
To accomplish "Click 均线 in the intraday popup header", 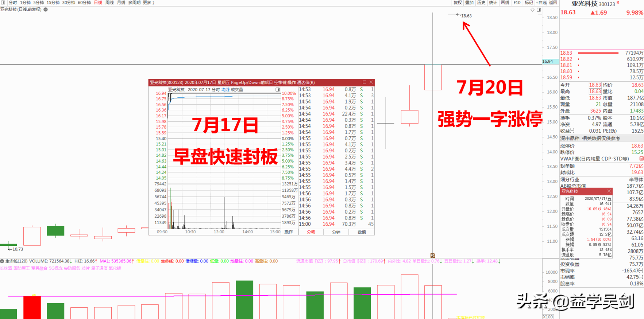I will [225, 90].
